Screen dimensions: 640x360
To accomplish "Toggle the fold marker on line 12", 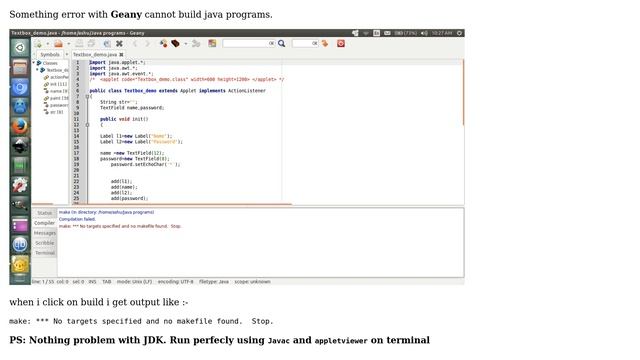I will (x=87, y=125).
